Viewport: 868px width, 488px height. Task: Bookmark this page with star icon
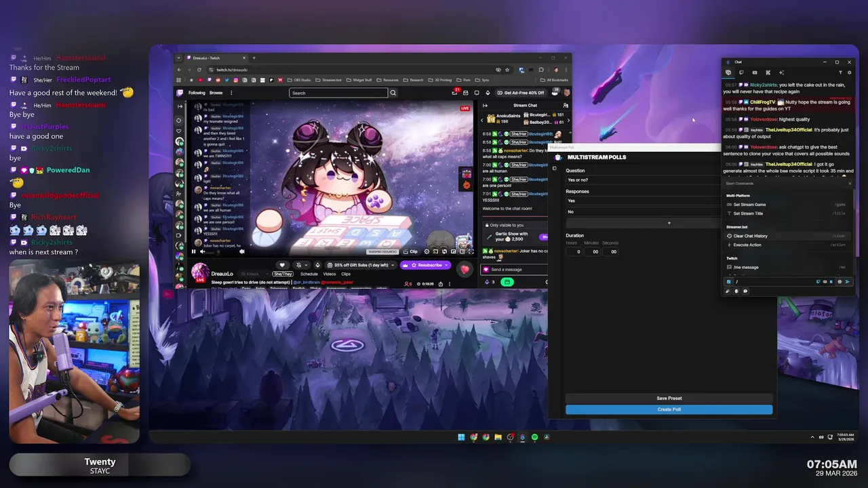[507, 70]
